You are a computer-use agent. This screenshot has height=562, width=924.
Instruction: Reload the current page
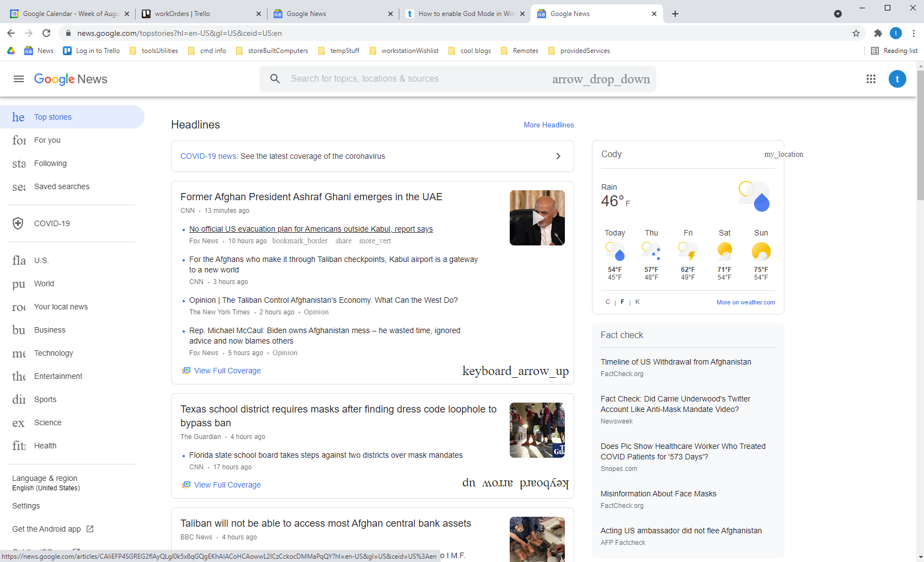[x=46, y=33]
